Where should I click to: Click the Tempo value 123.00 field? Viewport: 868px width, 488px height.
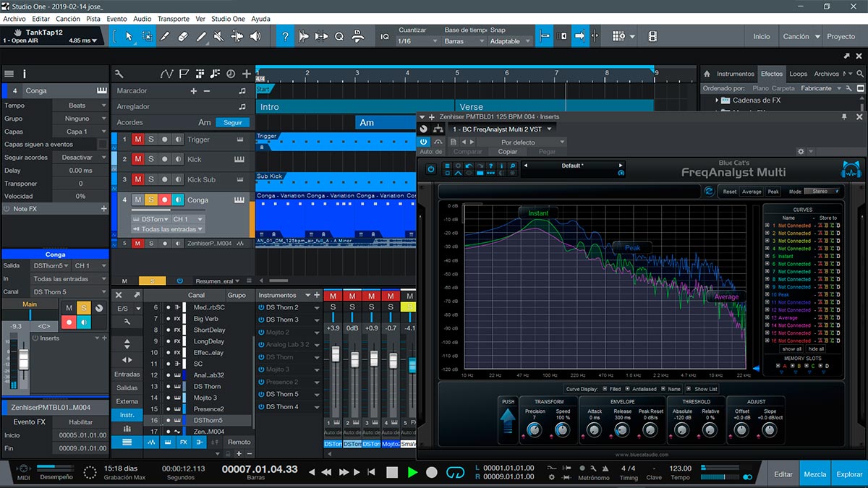point(680,468)
